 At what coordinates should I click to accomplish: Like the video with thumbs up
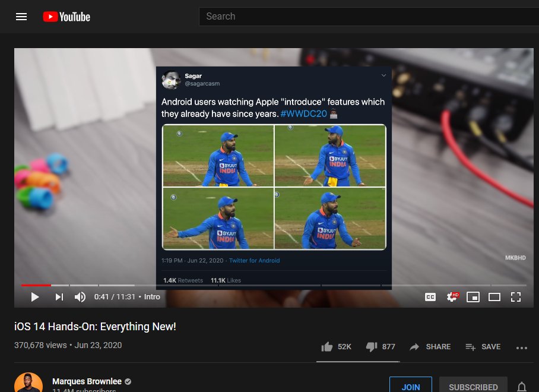coord(336,347)
